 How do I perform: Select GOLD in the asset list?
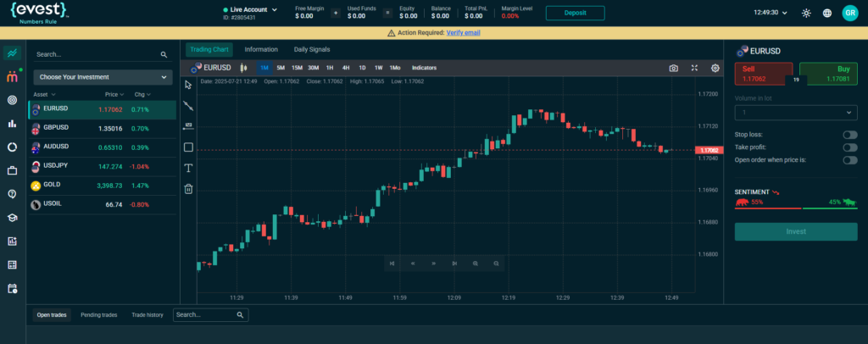(52, 185)
